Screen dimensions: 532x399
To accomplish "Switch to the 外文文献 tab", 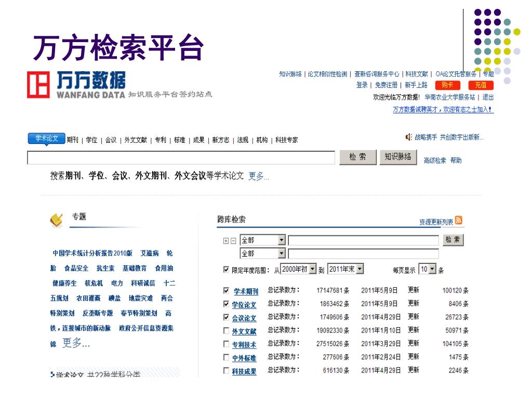I will pyautogui.click(x=136, y=140).
